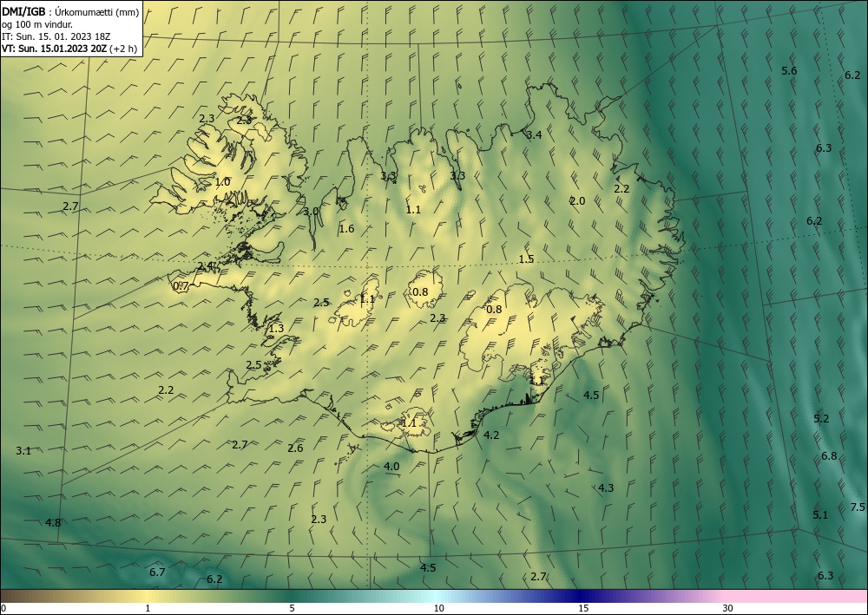Click the legend tick label 0
The height and width of the screenshot is (615, 868).
click(3, 608)
